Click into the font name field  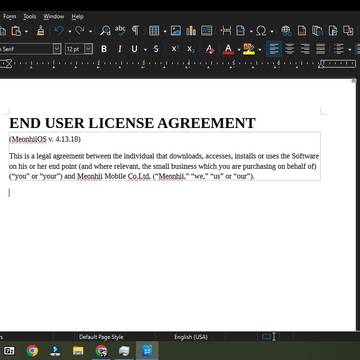click(x=26, y=49)
